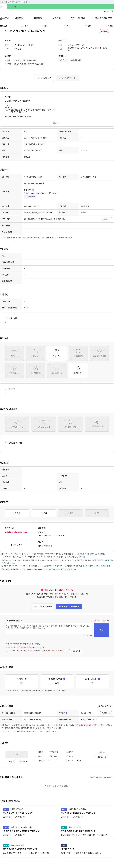Expand the 채용 담당자 정보 열람하기 button

(x=69, y=607)
